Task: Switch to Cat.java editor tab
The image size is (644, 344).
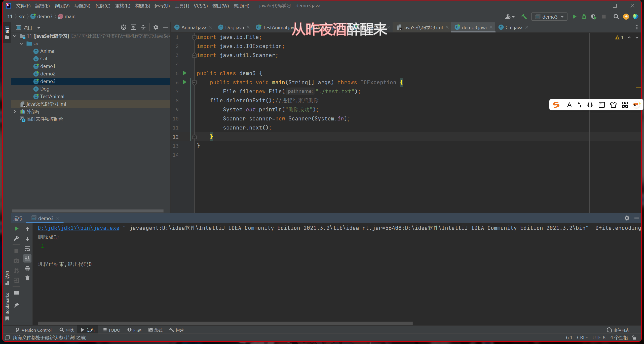Action: point(514,27)
